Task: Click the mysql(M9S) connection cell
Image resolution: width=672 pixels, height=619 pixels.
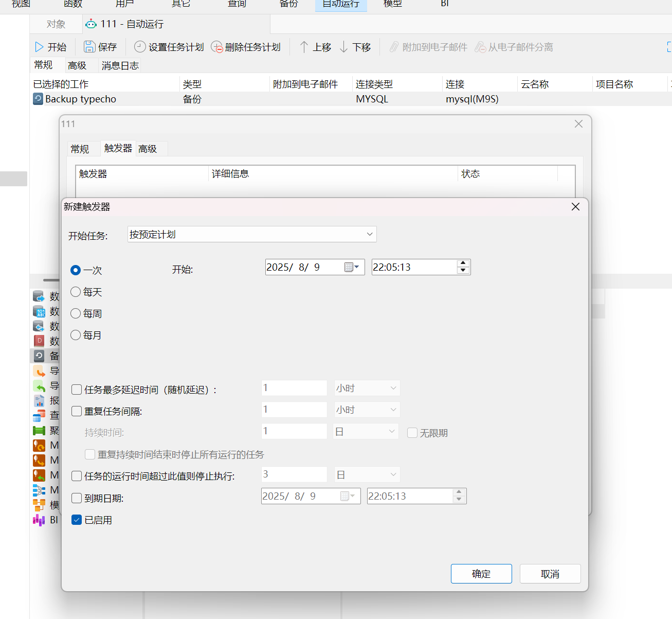Action: pyautogui.click(x=472, y=99)
